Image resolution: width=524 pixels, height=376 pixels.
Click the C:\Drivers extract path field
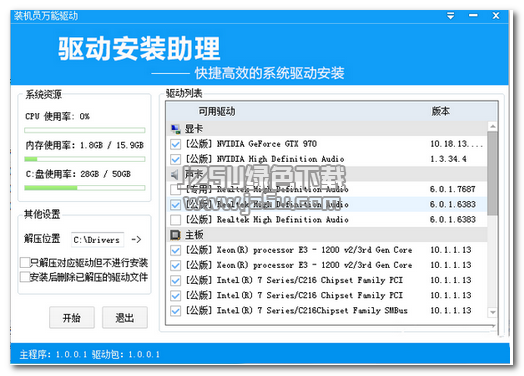[x=97, y=240]
